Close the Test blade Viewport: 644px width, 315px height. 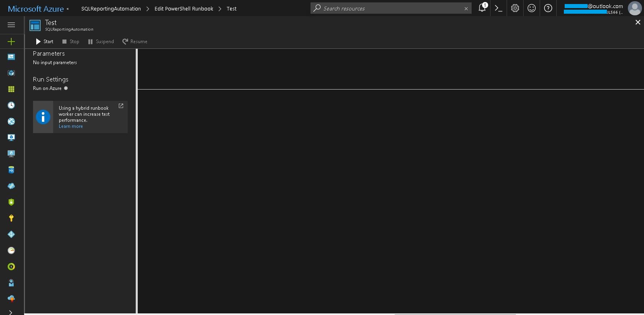[x=638, y=22]
